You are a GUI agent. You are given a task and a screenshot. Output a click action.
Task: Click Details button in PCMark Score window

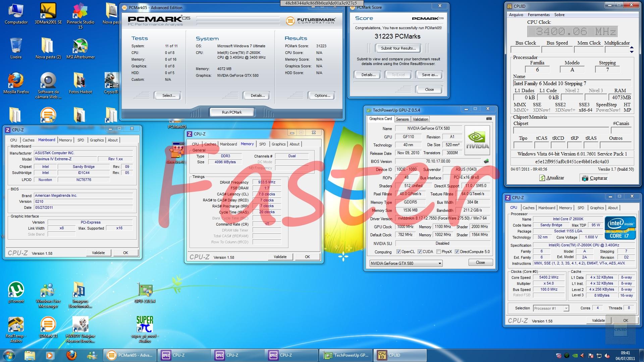[x=368, y=75]
